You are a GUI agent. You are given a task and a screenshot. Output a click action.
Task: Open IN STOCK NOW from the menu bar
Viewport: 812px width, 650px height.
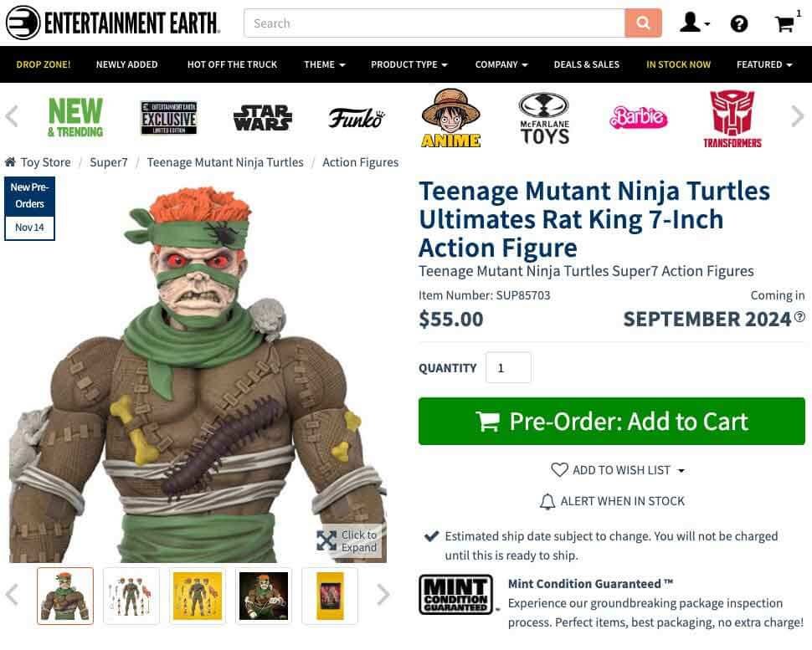coord(678,64)
